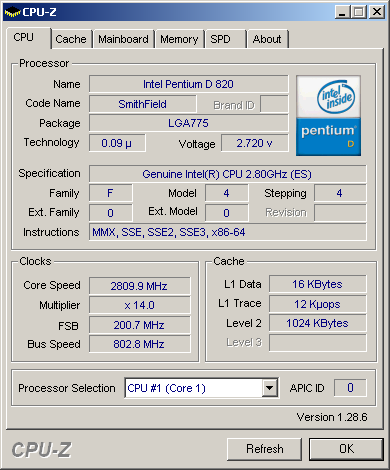Click the empty Level 3 cache field

[318, 343]
